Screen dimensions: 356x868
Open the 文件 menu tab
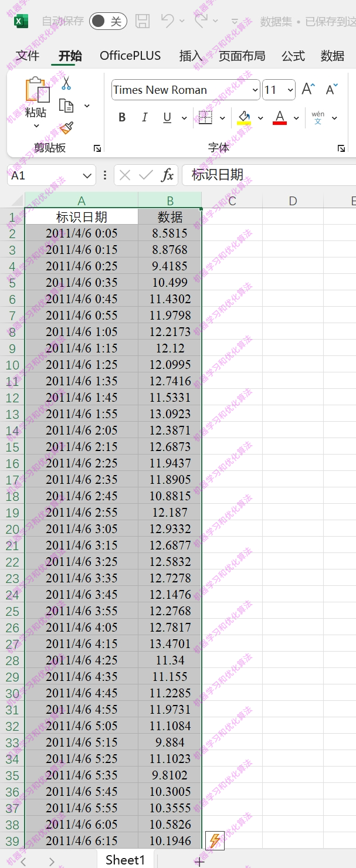[x=28, y=56]
